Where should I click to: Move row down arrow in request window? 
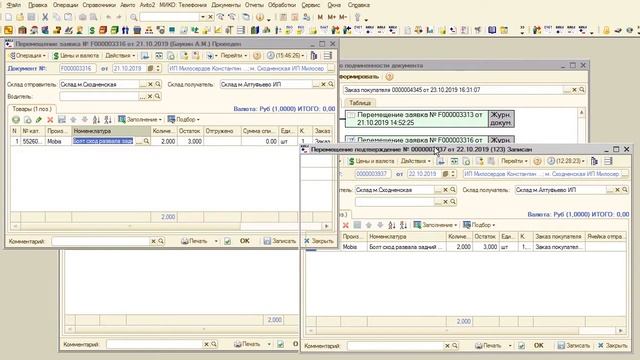pos(85,120)
